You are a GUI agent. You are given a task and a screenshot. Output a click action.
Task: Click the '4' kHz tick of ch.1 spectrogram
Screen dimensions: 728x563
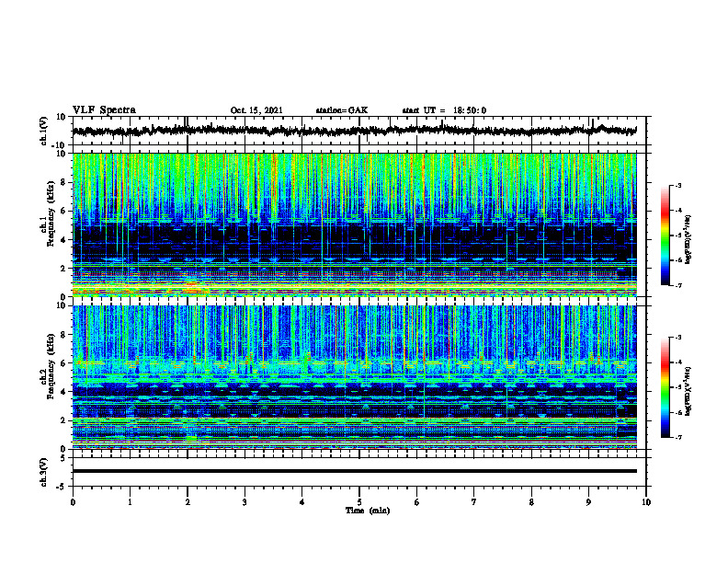64,240
